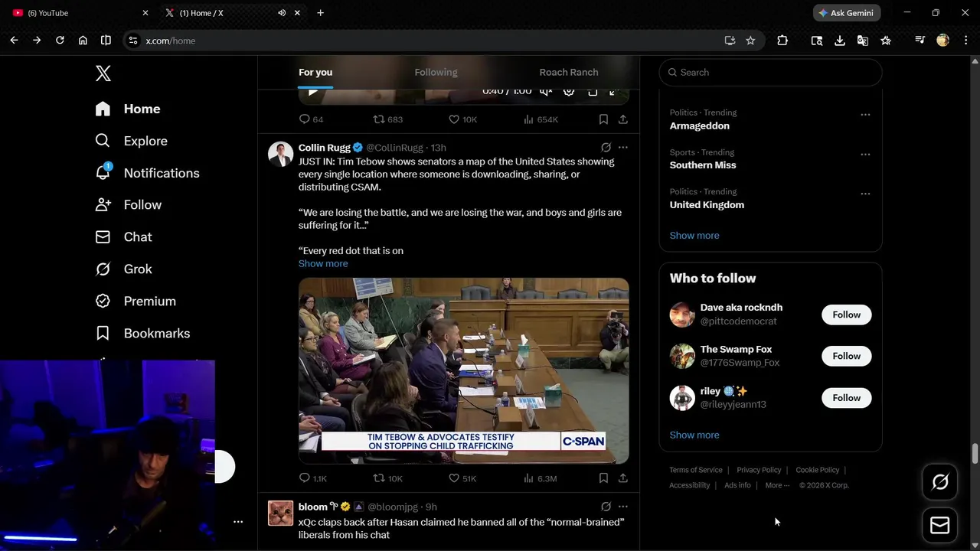The width and height of the screenshot is (980, 551).
Task: Mute the X tab audio icon
Action: pyautogui.click(x=282, y=13)
